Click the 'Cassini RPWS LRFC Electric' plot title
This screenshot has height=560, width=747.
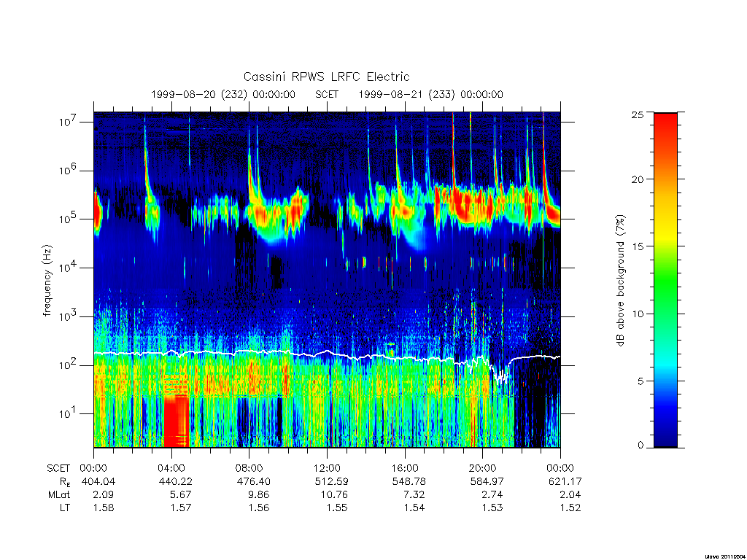coord(326,77)
